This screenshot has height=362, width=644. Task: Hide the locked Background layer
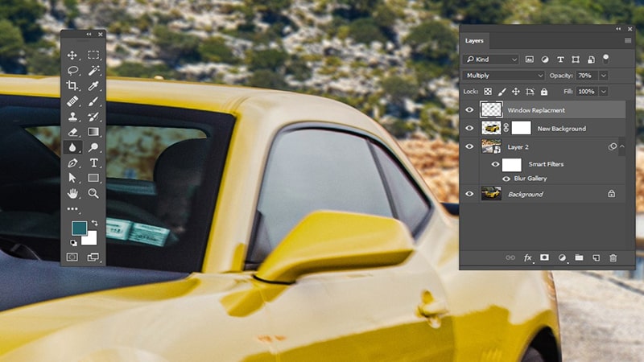(469, 194)
